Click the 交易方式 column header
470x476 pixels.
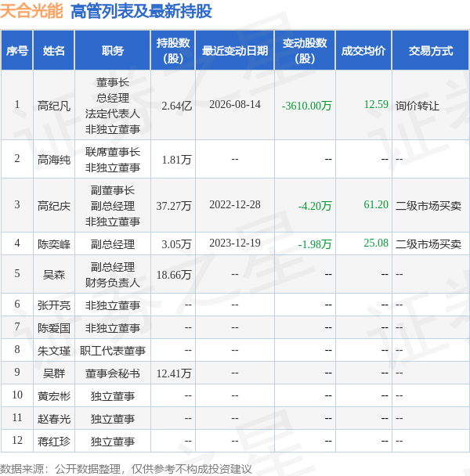click(431, 50)
